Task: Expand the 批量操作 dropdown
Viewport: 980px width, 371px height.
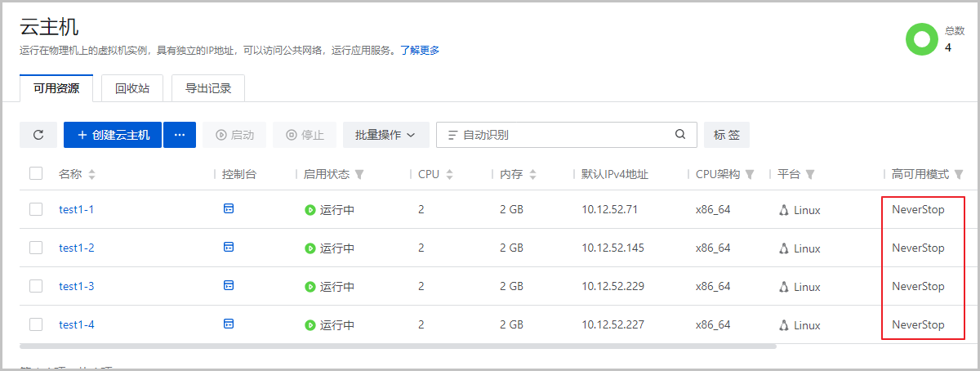Action: [x=385, y=135]
